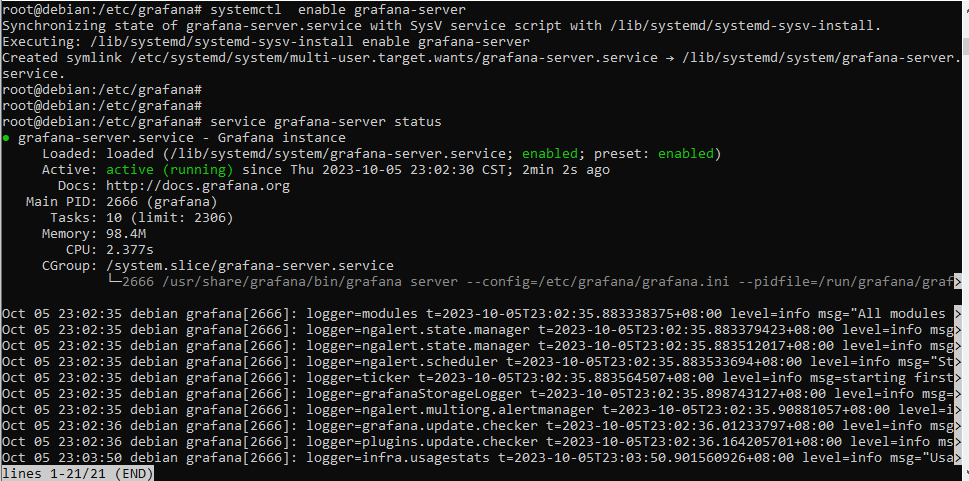Click the logger=ticker log entry
Screen dimensions: 969x481
(482, 378)
